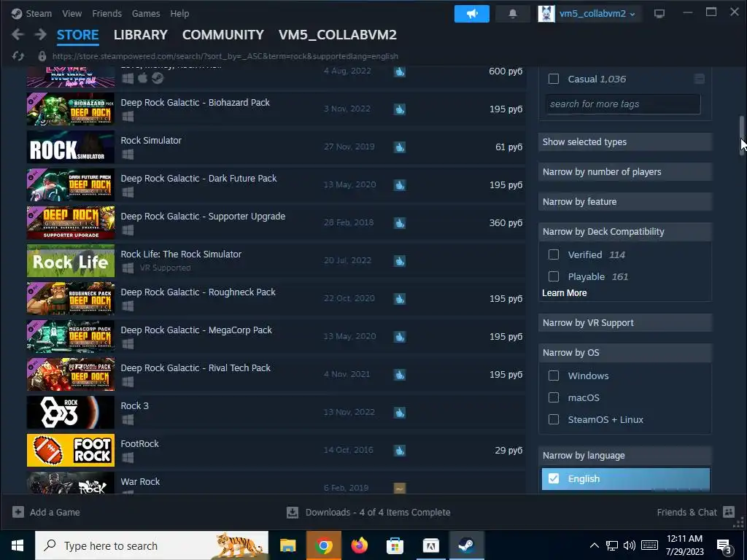Click the Steam logo icon in menu bar
747x560 pixels.
coord(17,14)
